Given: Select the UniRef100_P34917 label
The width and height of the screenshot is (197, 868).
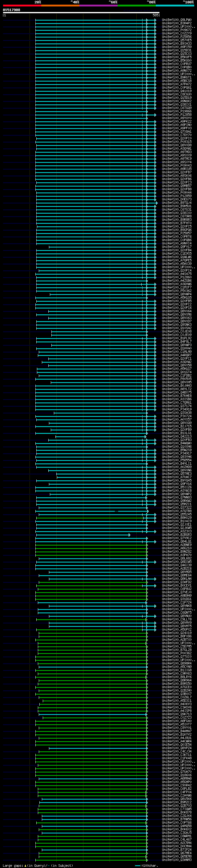Looking at the screenshot, I should coord(177,454).
